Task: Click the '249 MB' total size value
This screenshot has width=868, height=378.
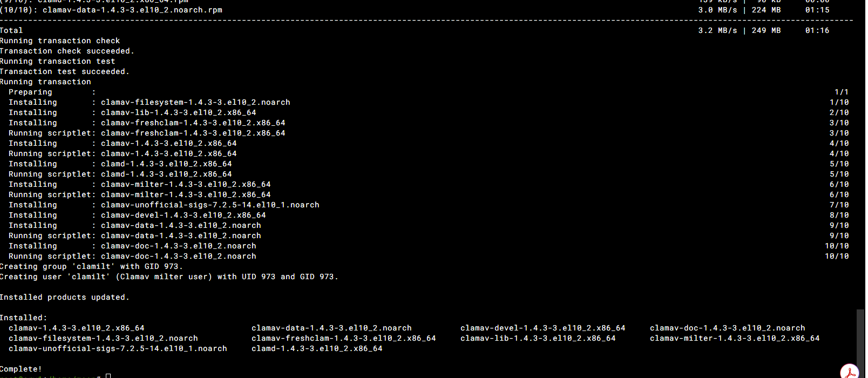Action: (767, 31)
